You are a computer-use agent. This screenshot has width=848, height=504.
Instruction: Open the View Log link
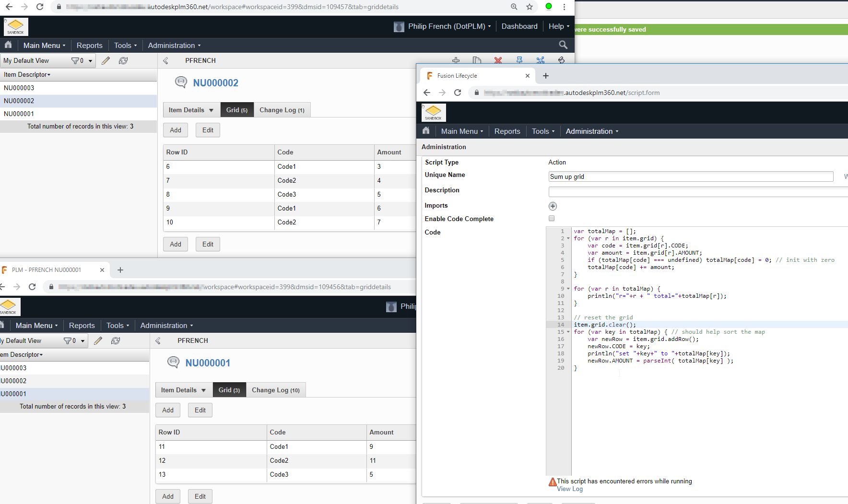click(570, 489)
